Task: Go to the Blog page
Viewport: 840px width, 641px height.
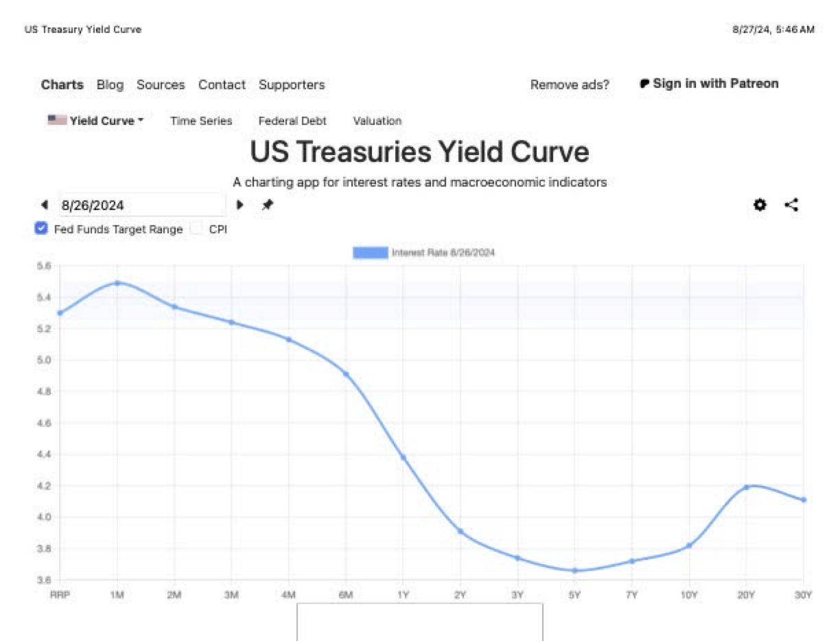Action: pos(110,85)
